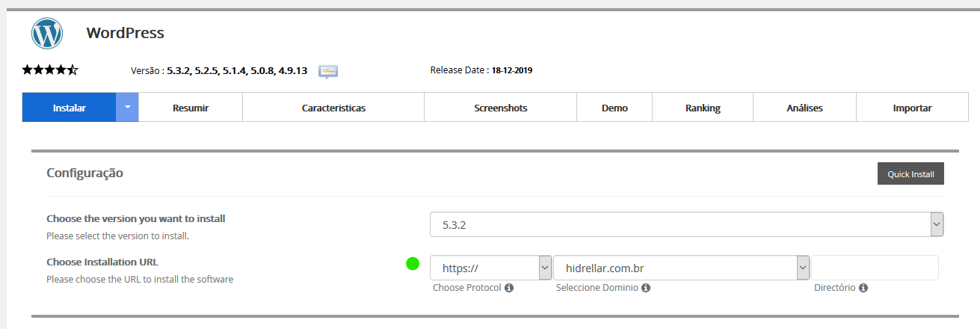Open the hidrellar.com.br domain dropdown
Screen dimensions: 980x329
[x=682, y=268]
